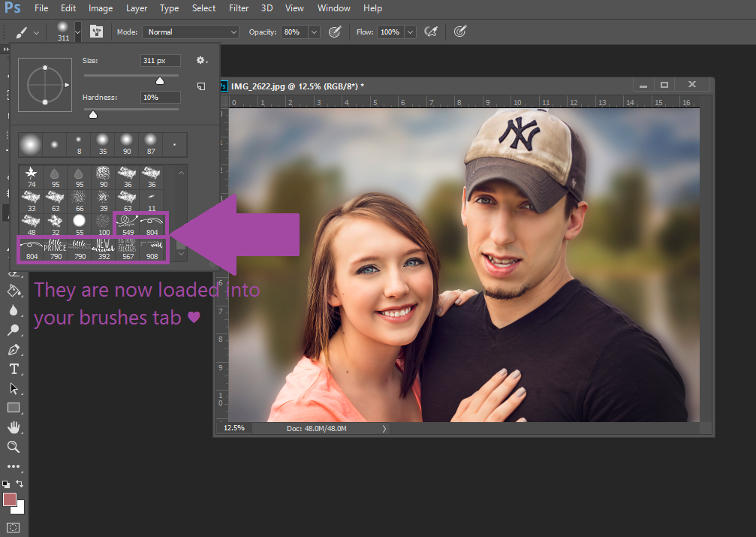756x537 pixels.
Task: Select the Zoom magnifier tool
Action: coord(14,447)
